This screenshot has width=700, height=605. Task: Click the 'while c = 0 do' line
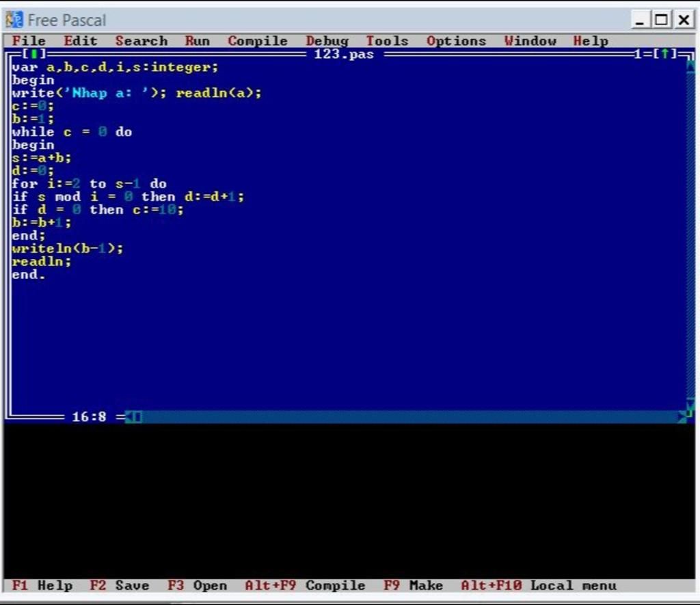pyautogui.click(x=72, y=132)
